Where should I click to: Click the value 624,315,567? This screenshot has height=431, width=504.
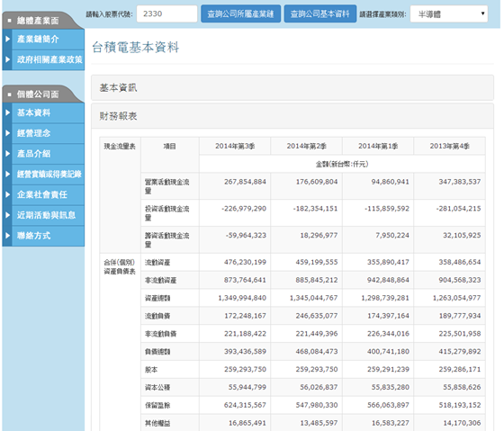(245, 405)
